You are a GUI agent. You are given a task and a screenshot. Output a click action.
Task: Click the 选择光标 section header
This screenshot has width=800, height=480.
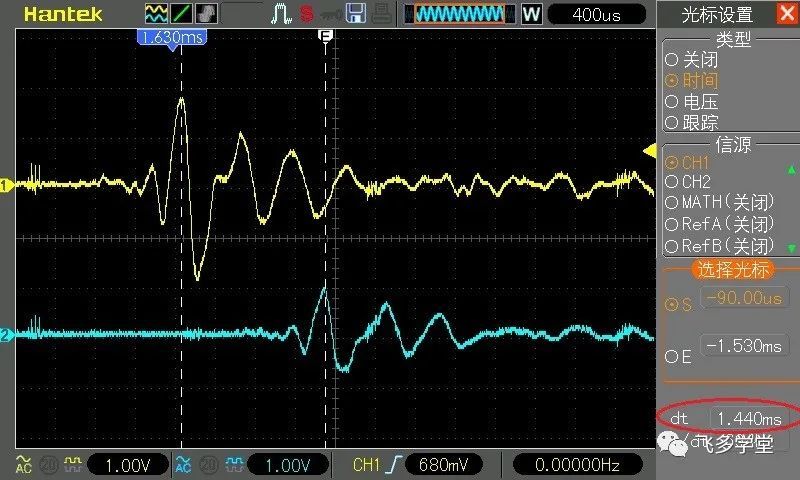coord(733,269)
